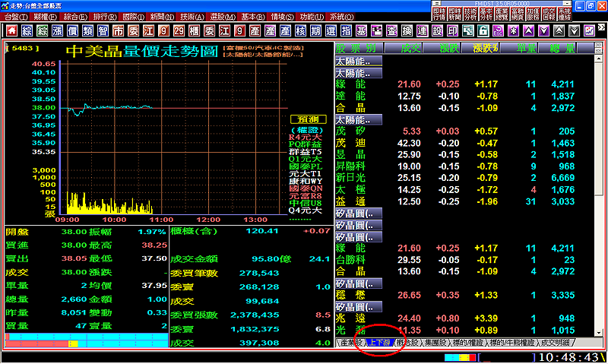The height and width of the screenshot is (364, 608).
Task: Switch to the 產業股 tab
Action: pyautogui.click(x=352, y=343)
